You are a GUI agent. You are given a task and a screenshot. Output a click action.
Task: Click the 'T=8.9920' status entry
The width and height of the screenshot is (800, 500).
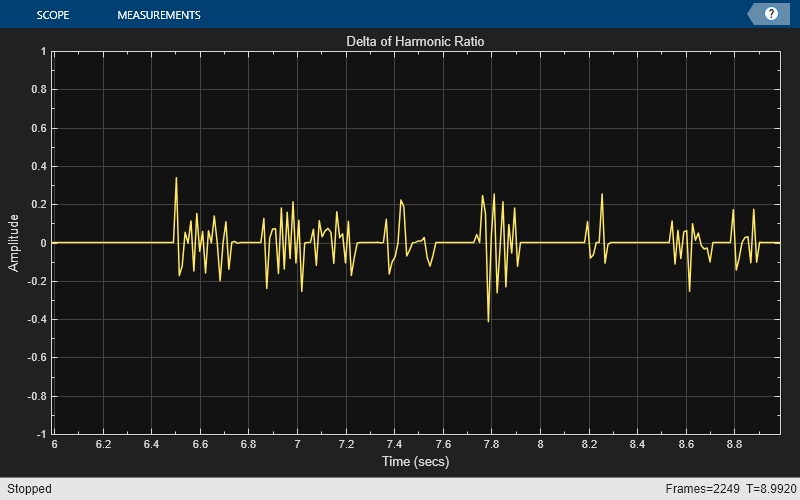pos(771,489)
